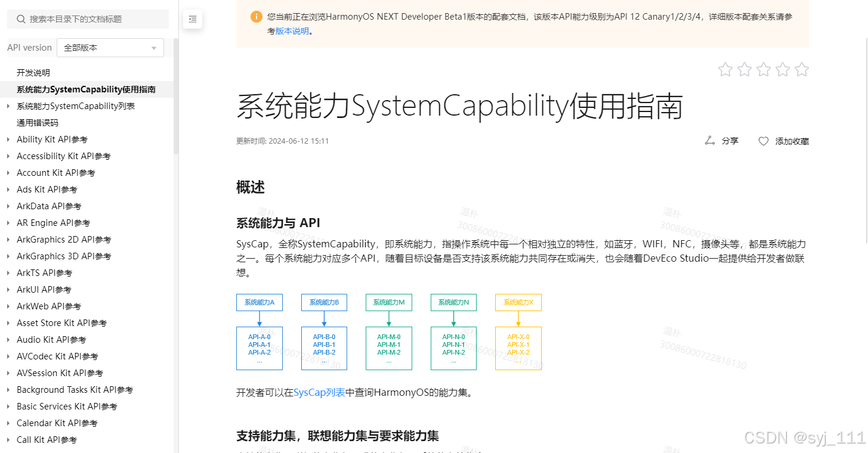Click the API version label in the sidebar
Image resolution: width=868 pixels, height=453 pixels.
point(30,48)
